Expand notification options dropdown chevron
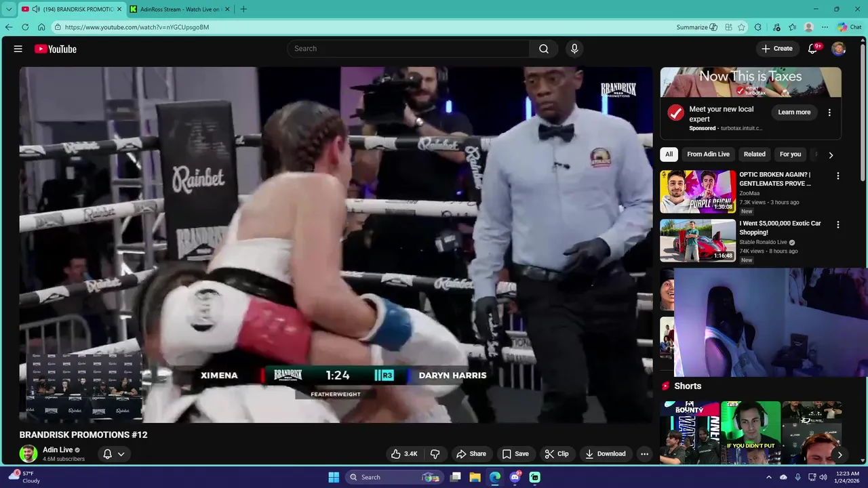Screen dimensions: 868x488 121,454
